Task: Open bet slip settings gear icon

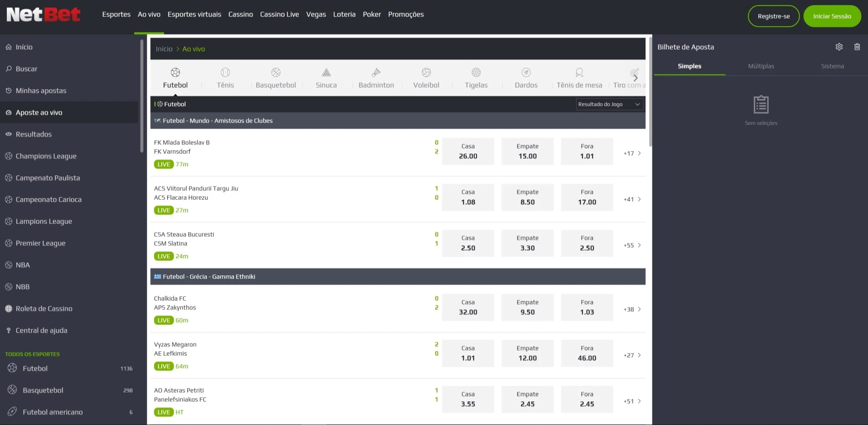Action: coord(839,47)
